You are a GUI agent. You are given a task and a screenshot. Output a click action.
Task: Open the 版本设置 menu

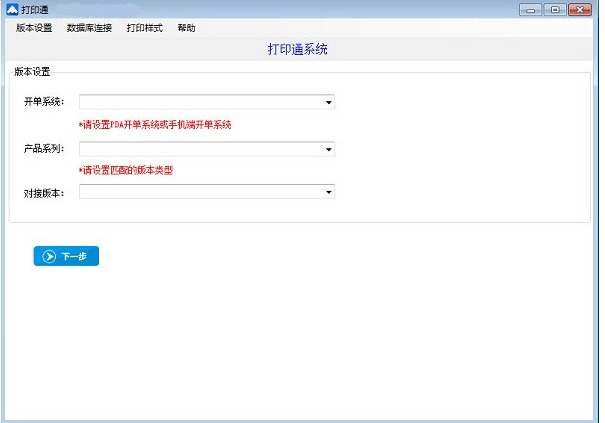[34, 28]
